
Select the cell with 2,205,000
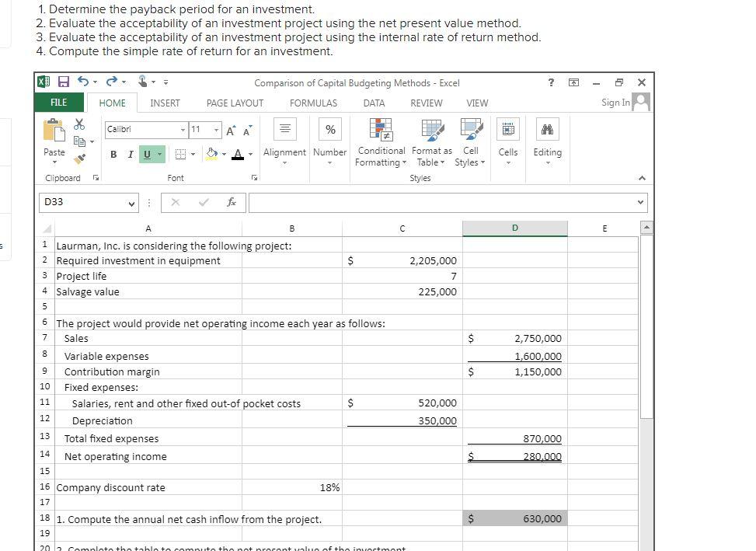[402, 261]
